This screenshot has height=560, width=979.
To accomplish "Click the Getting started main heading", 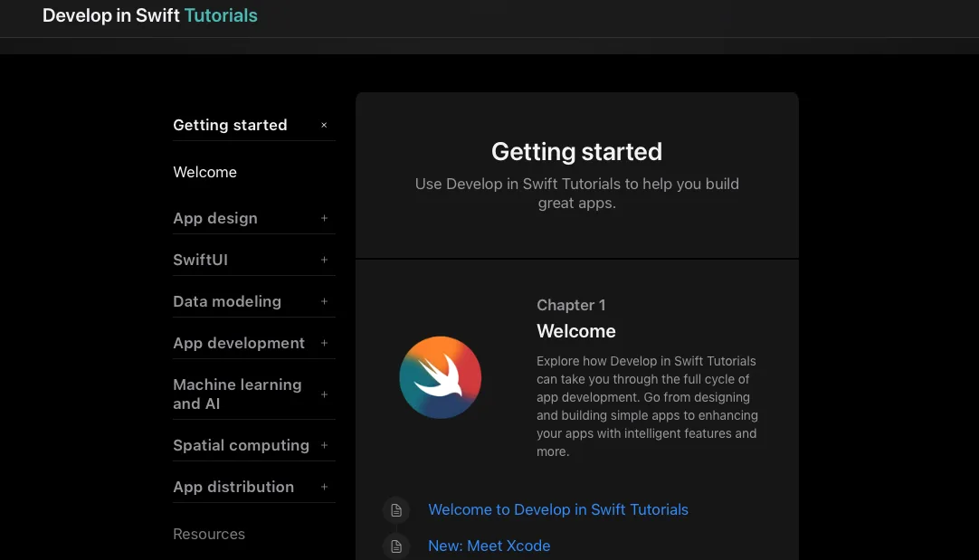I will tap(576, 152).
